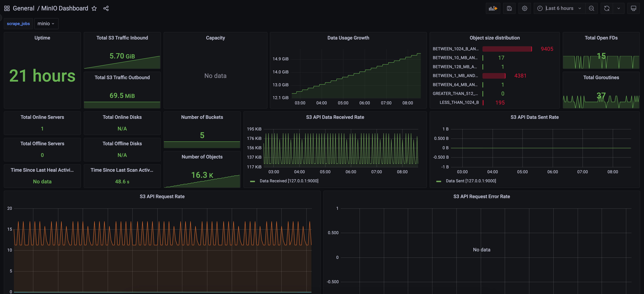Viewport: 644px width, 294px height.
Task: Open the minio scrape_jobs dropdown
Action: (x=46, y=23)
